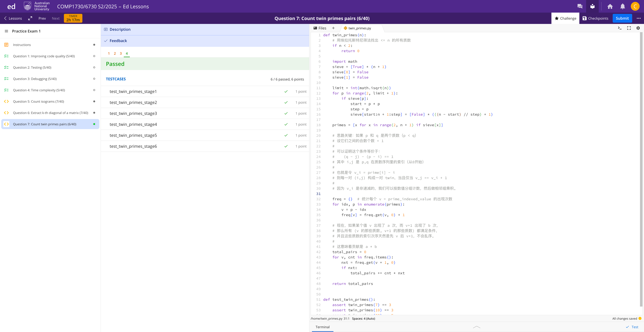Viewport: 644px width, 332px height.
Task: View feedback attempt 2
Action: pyautogui.click(x=115, y=53)
